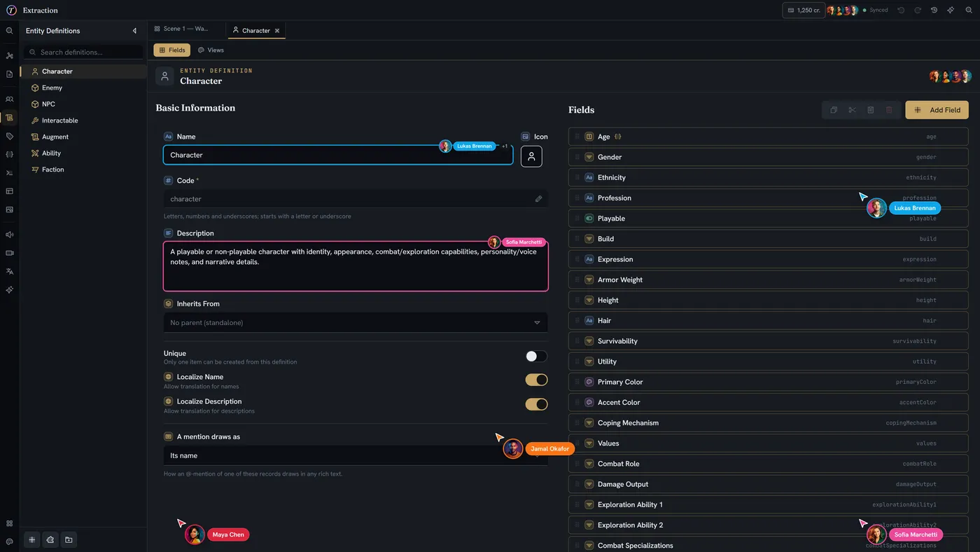Click the plus button below definitions list

(x=31, y=540)
